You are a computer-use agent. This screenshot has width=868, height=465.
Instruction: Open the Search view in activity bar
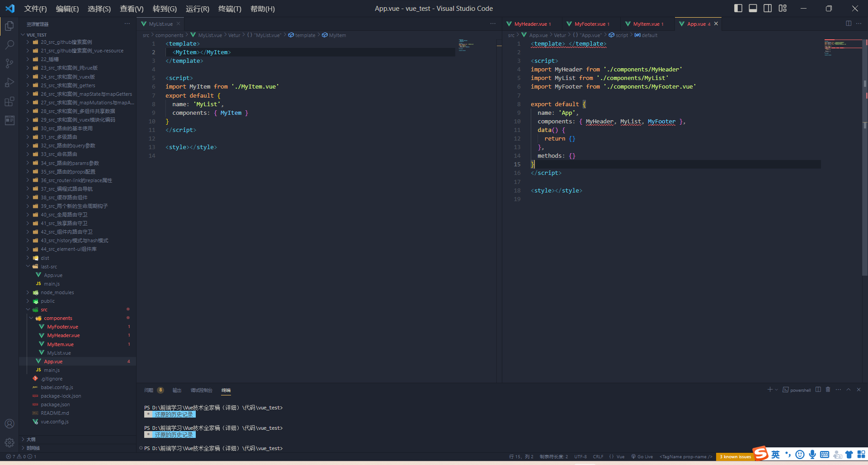[9, 45]
